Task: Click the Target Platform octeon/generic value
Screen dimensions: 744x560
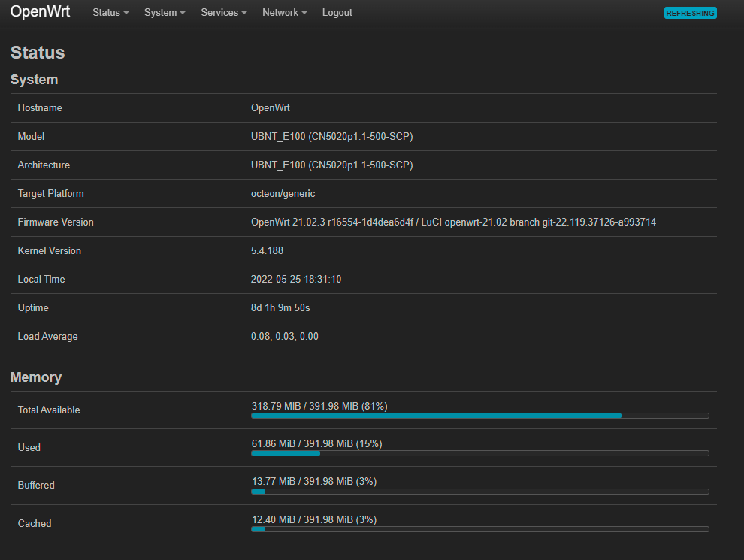Action: point(283,194)
